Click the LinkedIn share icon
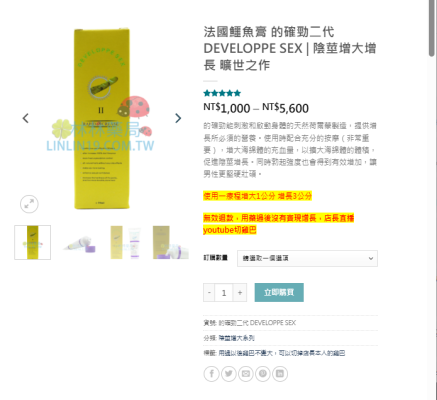Viewport: 437px width, 400px height. (x=280, y=374)
